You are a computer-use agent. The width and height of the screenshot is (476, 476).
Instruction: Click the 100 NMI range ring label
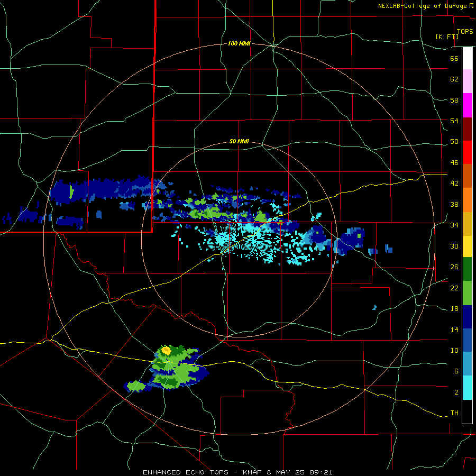tap(239, 43)
